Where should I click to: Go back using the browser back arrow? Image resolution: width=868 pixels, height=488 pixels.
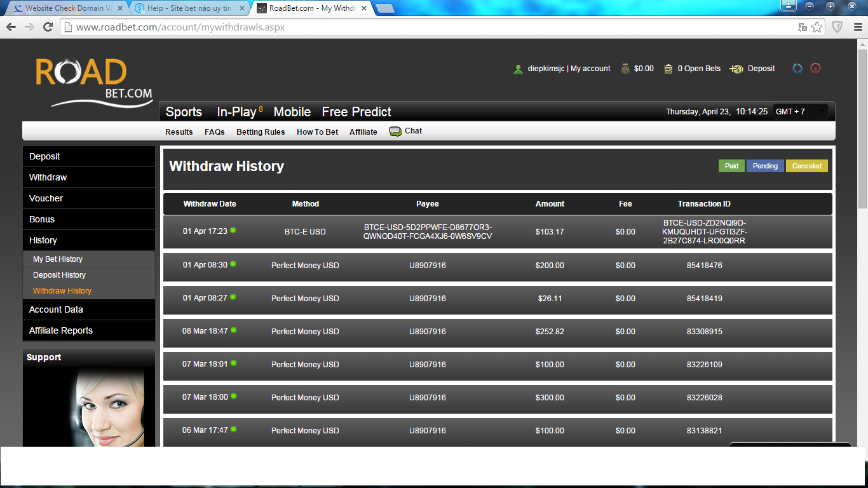11,27
